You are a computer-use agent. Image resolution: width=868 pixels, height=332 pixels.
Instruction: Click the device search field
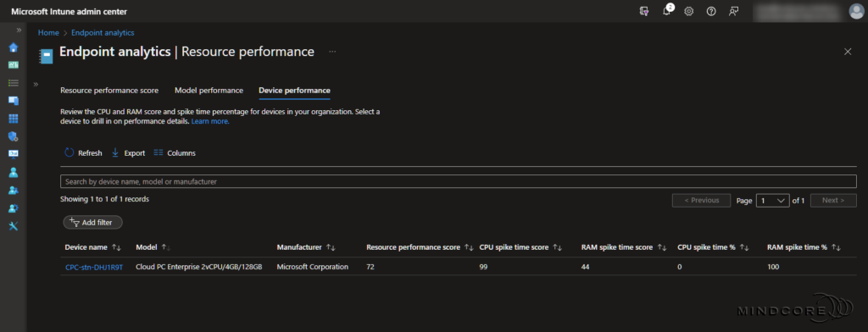click(x=459, y=181)
